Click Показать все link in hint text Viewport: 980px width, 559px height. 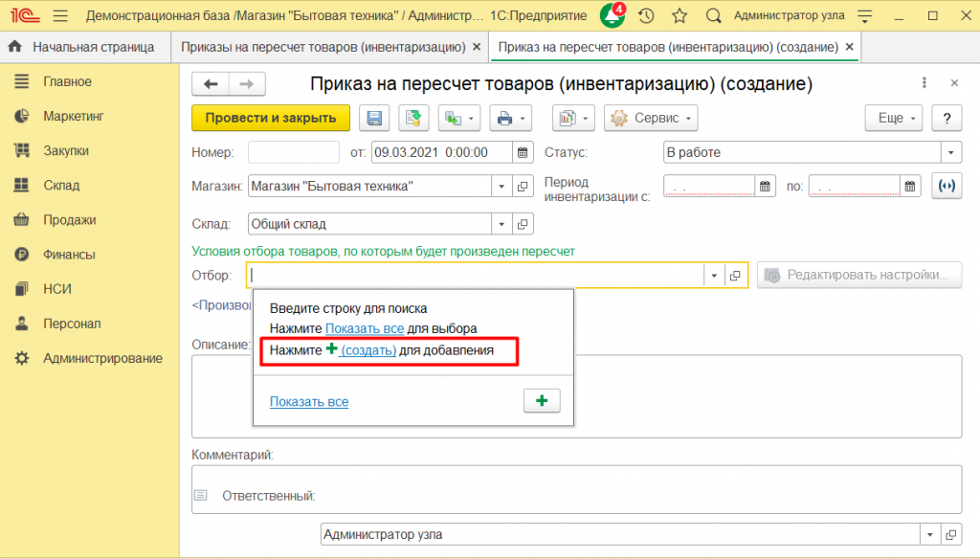(365, 328)
